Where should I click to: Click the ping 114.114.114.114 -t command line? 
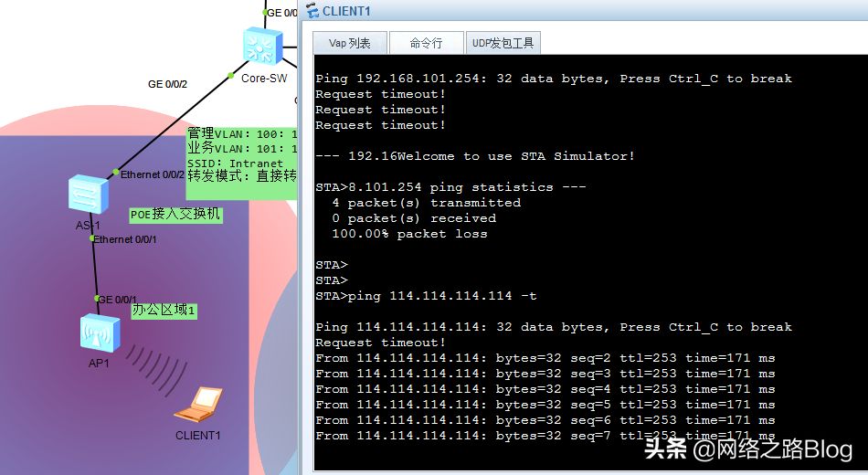point(426,296)
